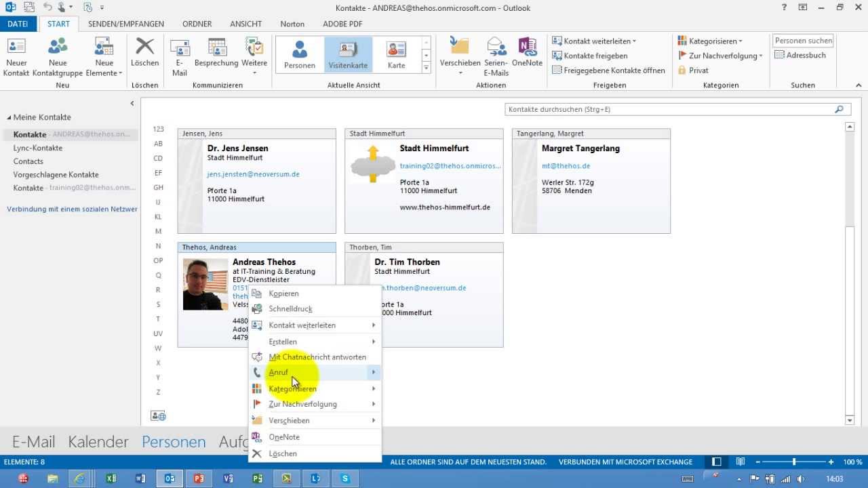Open Zur Nachverfolgung ribbon dropdown
The image size is (868, 488).
(720, 56)
